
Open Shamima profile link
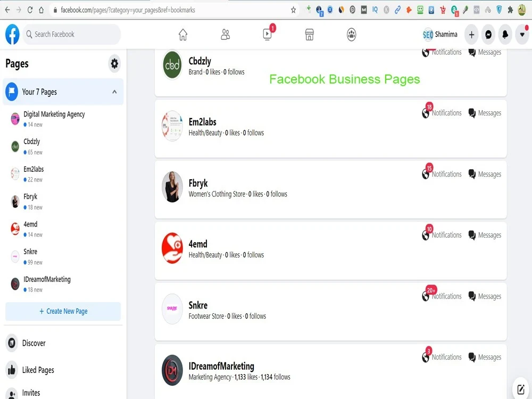click(440, 34)
